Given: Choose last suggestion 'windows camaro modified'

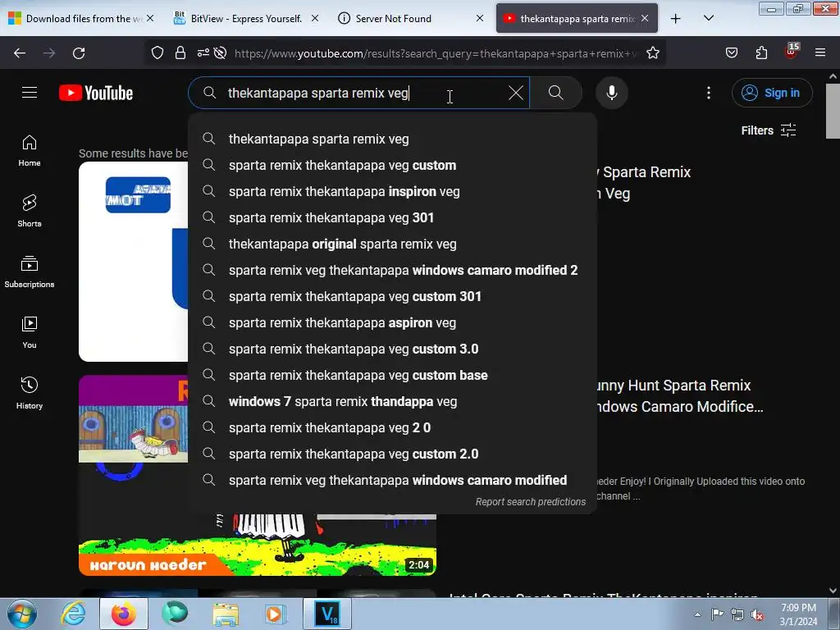Looking at the screenshot, I should coord(393,480).
